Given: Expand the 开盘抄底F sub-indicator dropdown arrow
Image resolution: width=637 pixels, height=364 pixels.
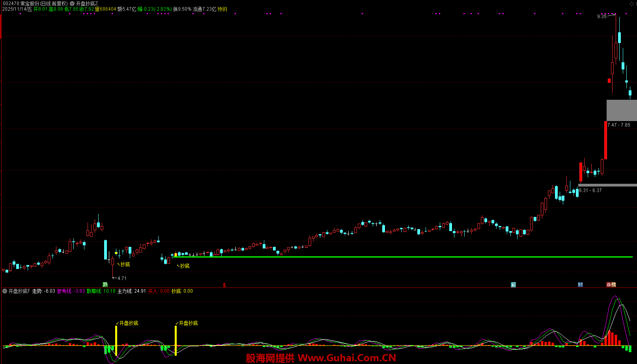Looking at the screenshot, I should click(x=5, y=291).
